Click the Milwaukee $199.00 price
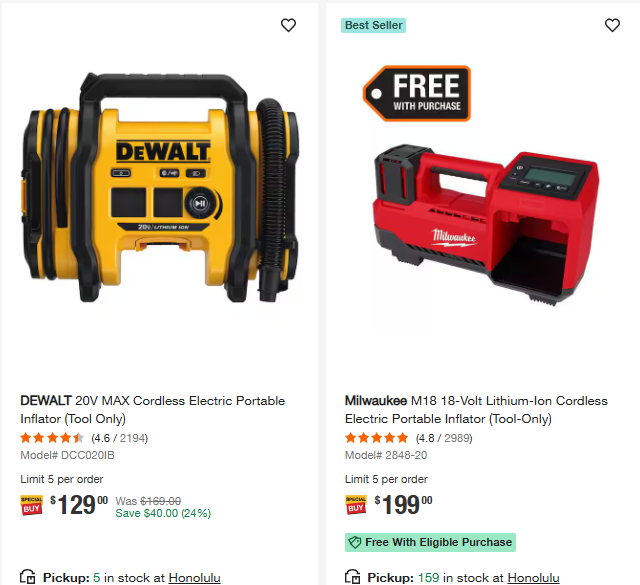Image resolution: width=640 pixels, height=585 pixels. coord(403,505)
